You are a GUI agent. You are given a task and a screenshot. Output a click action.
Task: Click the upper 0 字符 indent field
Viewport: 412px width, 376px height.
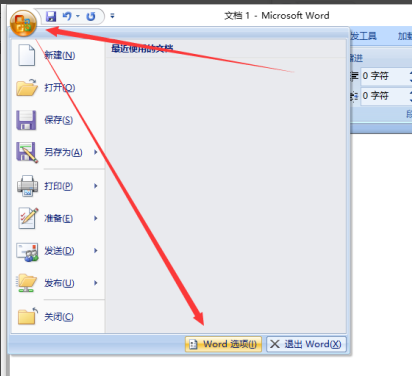[386, 76]
